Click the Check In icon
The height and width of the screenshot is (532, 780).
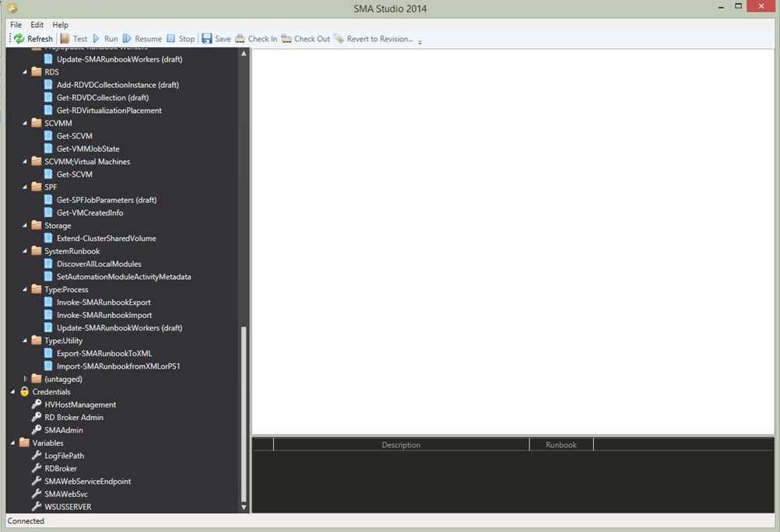[x=241, y=39]
